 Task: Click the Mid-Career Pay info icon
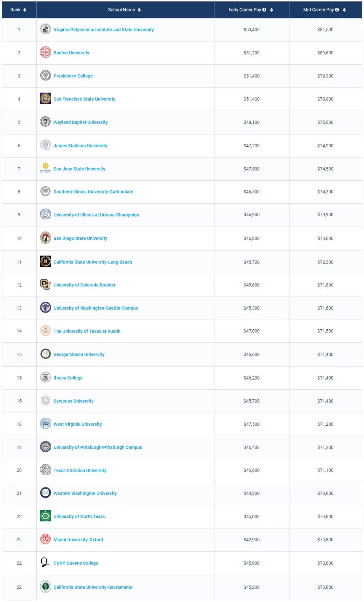click(x=337, y=10)
